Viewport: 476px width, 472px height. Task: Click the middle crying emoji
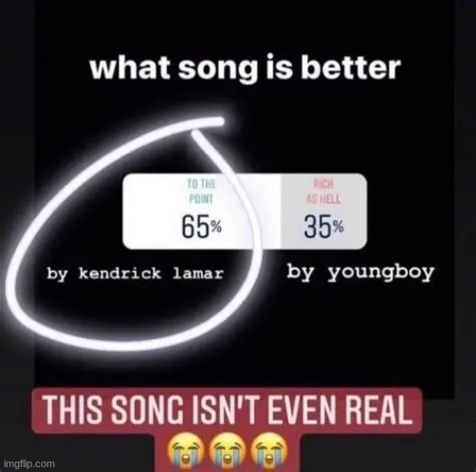[x=227, y=451]
